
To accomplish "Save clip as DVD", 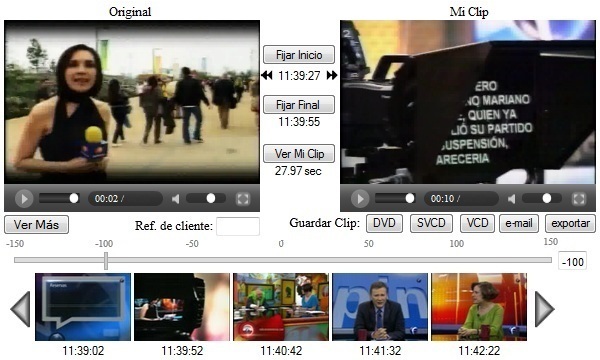I will pyautogui.click(x=384, y=223).
